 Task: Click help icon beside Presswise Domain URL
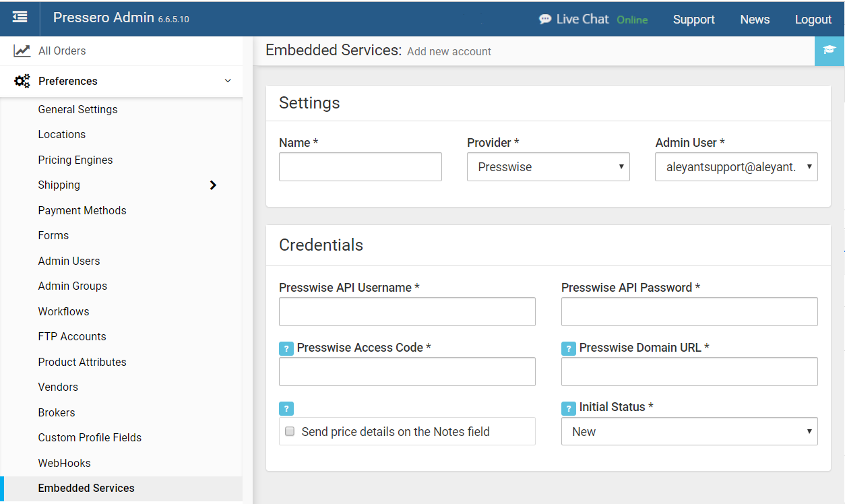coord(569,348)
